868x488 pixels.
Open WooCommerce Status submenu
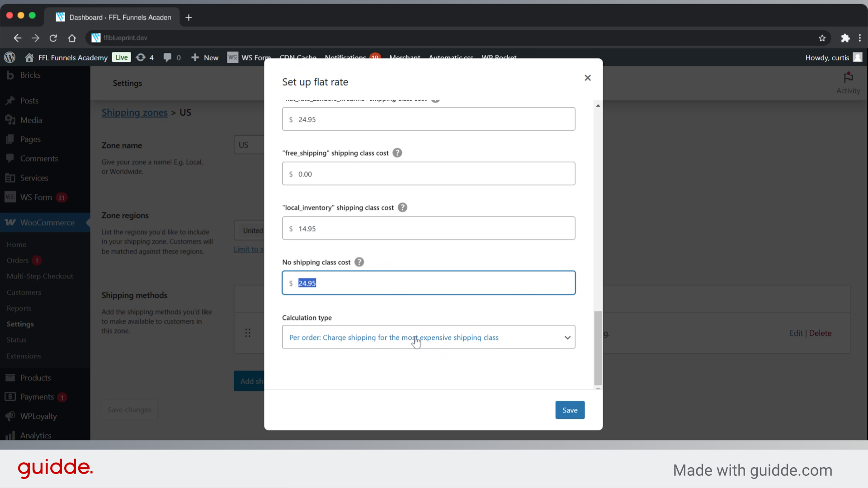17,340
